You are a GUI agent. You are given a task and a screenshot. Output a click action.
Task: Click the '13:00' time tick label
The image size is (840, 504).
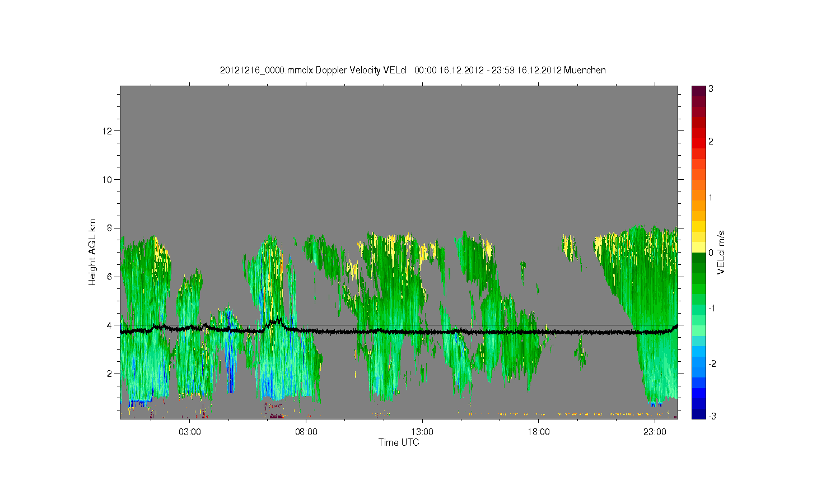point(422,432)
